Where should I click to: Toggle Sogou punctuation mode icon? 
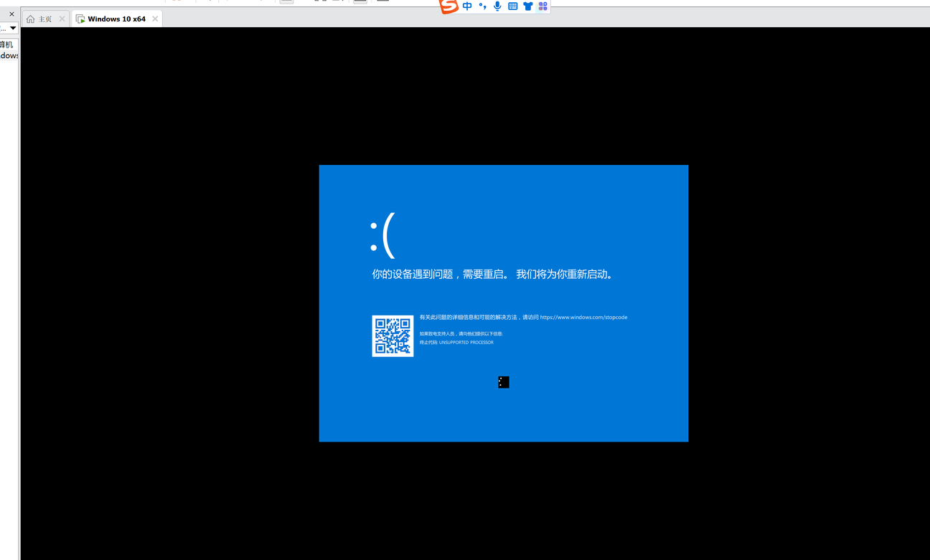click(482, 6)
